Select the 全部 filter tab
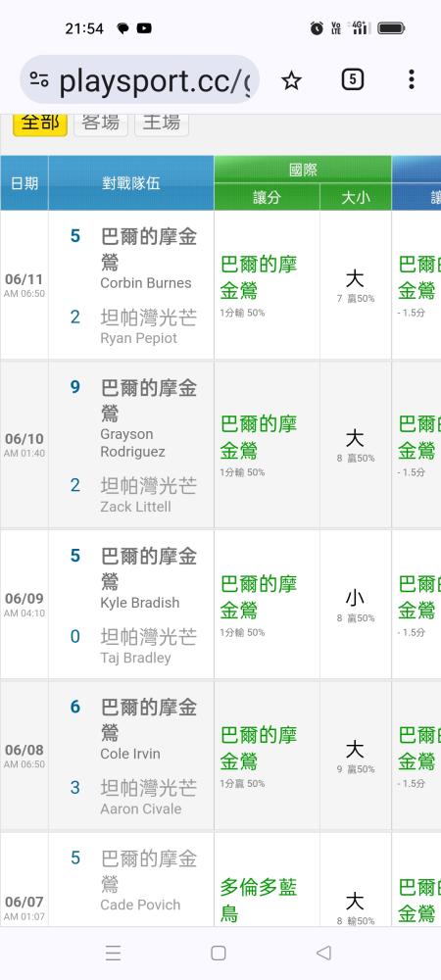Viewport: 441px width, 980px height. pyautogui.click(x=40, y=123)
